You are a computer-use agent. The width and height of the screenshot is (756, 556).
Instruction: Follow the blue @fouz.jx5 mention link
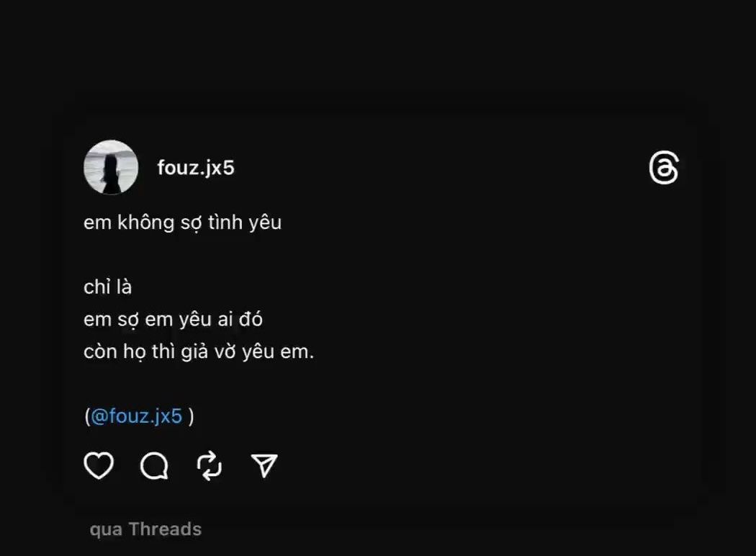(x=137, y=416)
